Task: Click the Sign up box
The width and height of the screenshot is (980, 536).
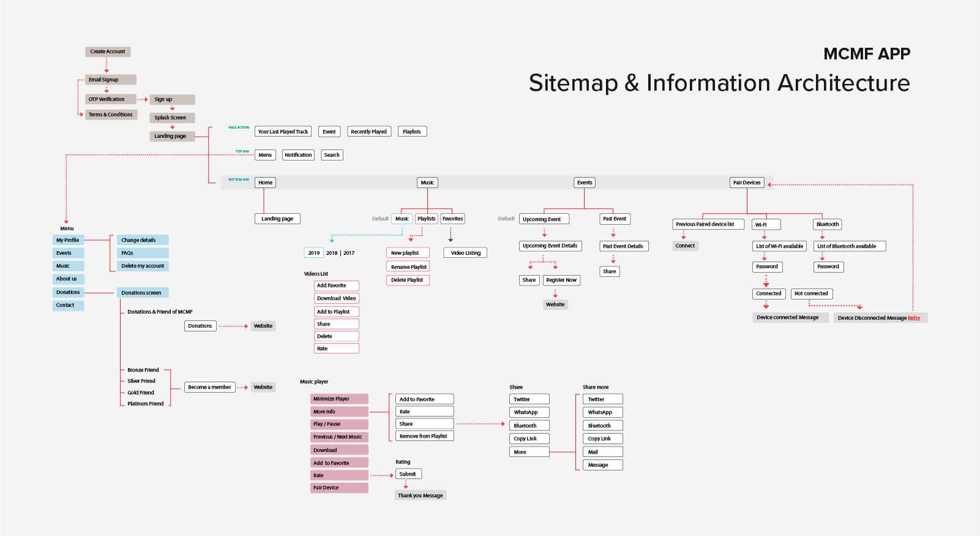Action: point(172,99)
